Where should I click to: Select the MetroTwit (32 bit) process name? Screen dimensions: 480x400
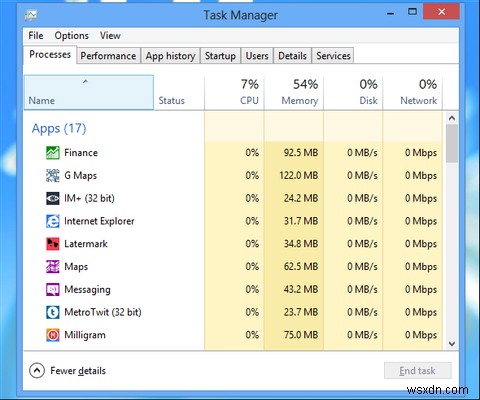click(103, 312)
